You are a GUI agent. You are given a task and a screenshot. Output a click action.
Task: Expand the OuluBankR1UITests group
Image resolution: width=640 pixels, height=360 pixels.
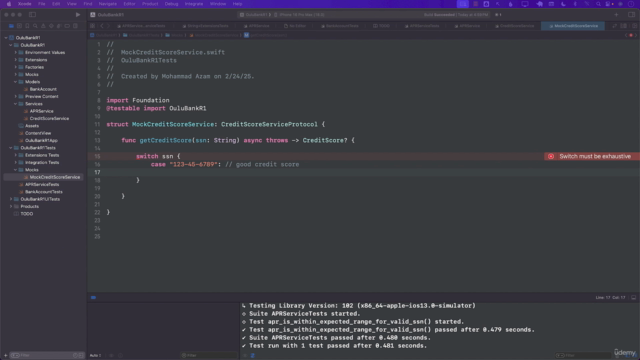pyautogui.click(x=11, y=199)
